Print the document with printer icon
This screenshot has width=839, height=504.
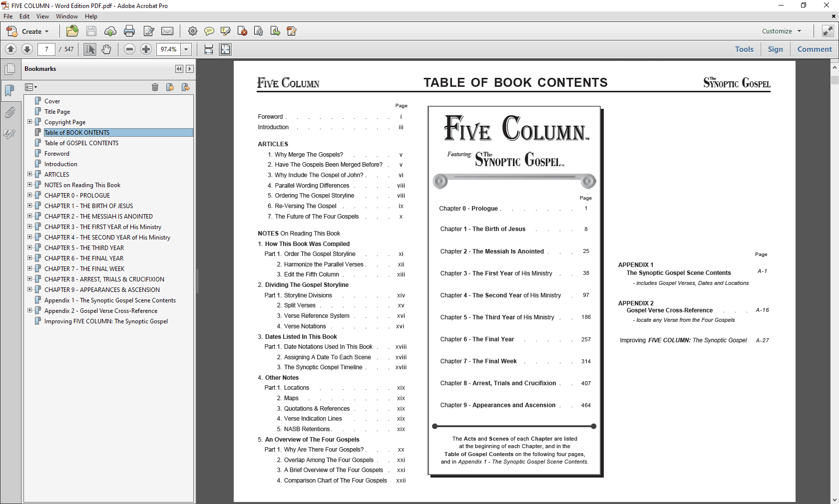(x=129, y=31)
